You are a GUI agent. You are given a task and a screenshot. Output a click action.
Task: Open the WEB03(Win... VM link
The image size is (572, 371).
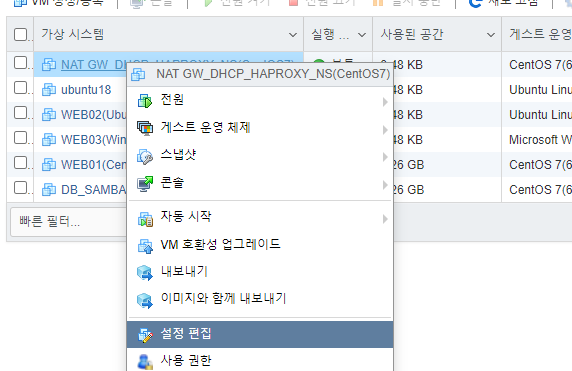coord(93,140)
